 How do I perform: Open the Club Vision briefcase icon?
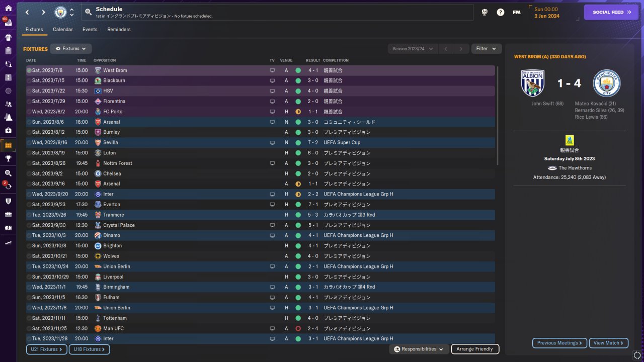(8, 214)
